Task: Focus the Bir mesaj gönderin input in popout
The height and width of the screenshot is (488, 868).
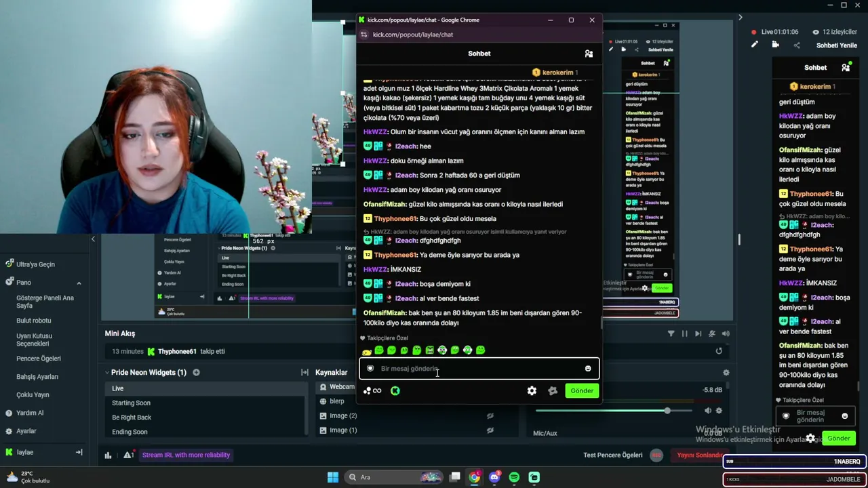Action: pos(479,369)
